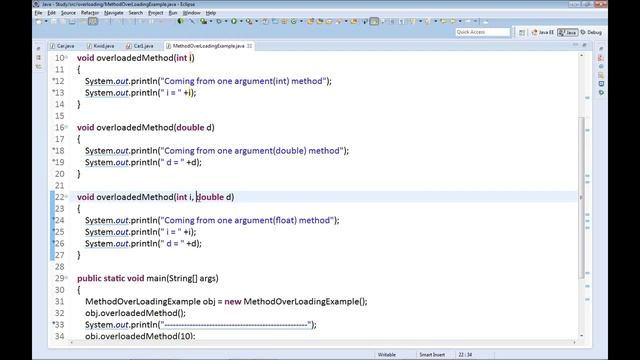Open the Run menu
This screenshot has height=360, width=640.
(173, 13)
